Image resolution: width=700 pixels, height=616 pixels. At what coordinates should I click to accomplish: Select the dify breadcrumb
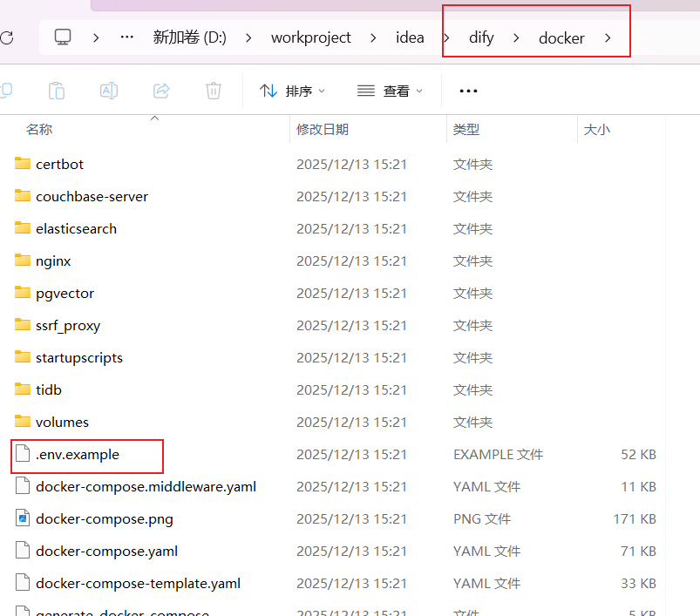click(481, 38)
